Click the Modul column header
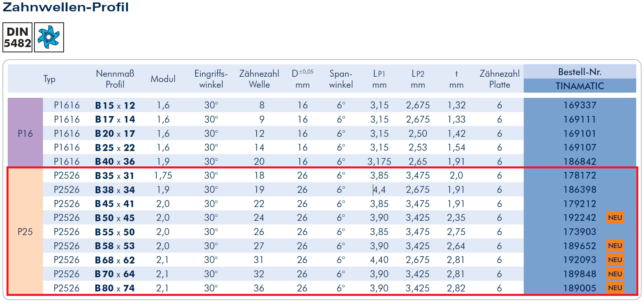This screenshot has width=644, height=304. click(x=163, y=79)
